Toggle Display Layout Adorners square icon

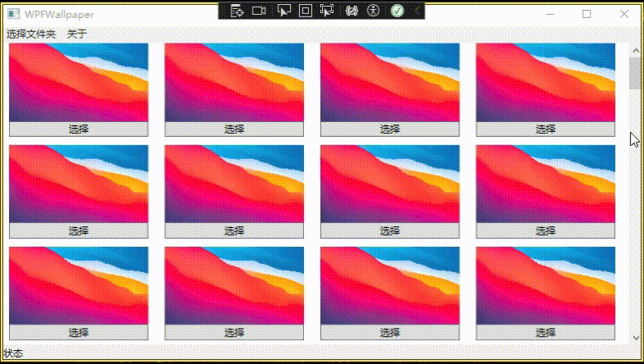pos(305,11)
